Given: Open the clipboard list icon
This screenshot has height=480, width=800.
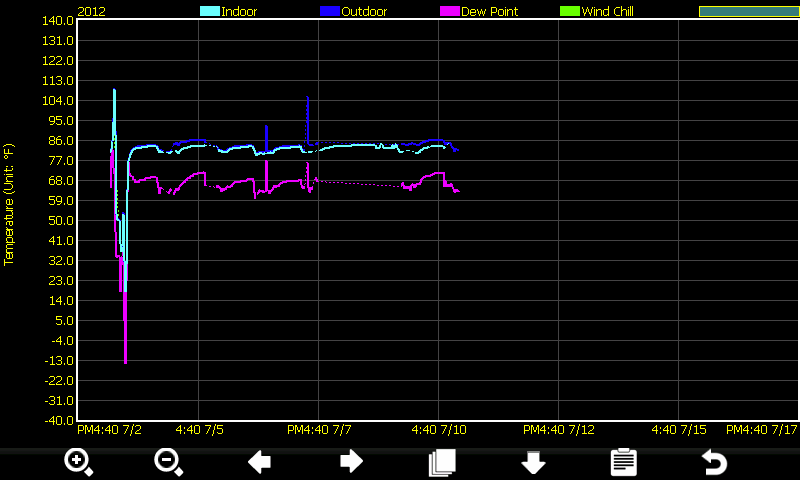Looking at the screenshot, I should pyautogui.click(x=623, y=461).
